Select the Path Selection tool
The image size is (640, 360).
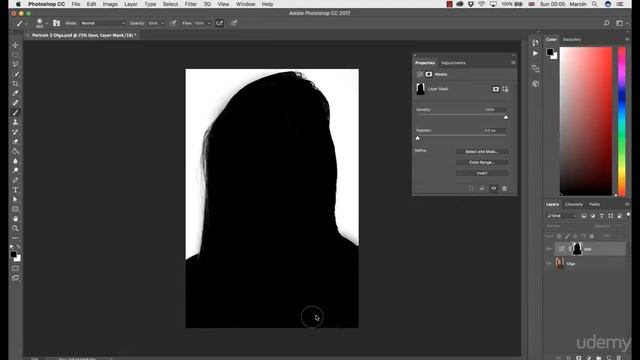point(16,199)
